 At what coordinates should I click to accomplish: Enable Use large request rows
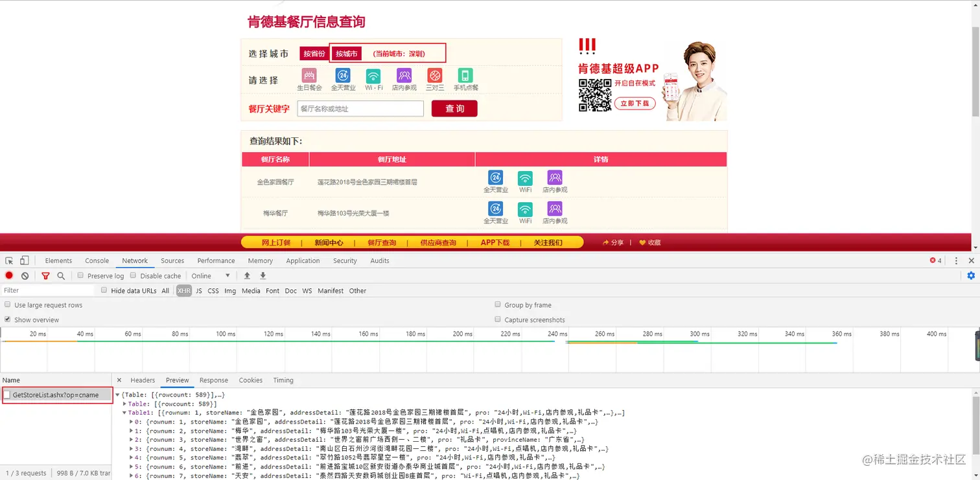(x=8, y=304)
